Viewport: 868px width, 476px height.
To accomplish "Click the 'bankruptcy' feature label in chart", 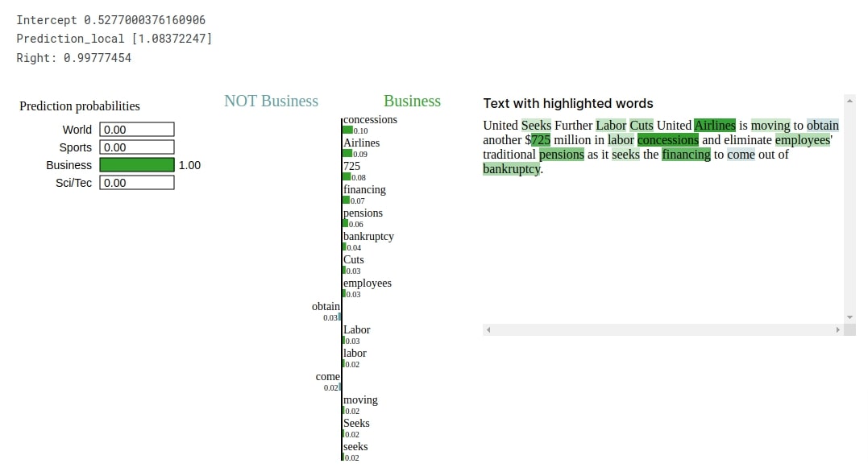I will 368,236.
